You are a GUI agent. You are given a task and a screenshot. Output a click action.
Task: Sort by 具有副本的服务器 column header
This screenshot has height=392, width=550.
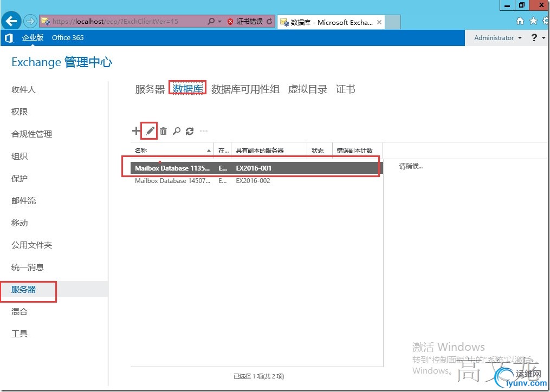[269, 151]
